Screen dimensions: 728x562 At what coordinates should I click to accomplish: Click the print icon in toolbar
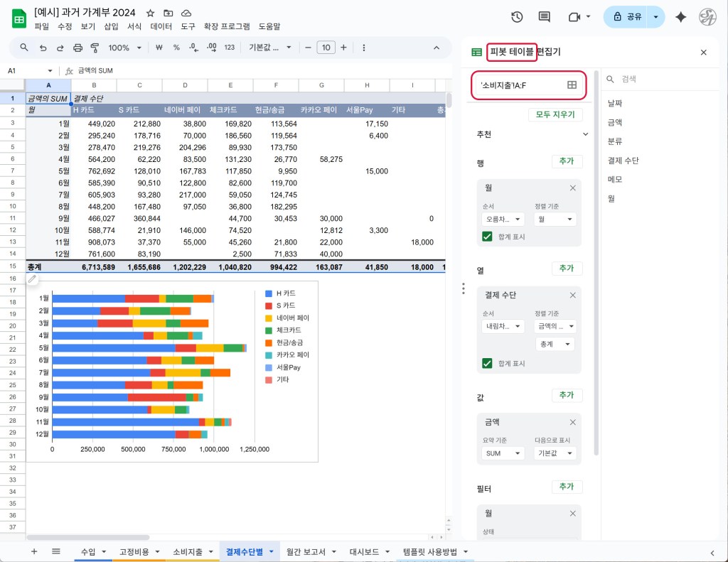click(78, 48)
